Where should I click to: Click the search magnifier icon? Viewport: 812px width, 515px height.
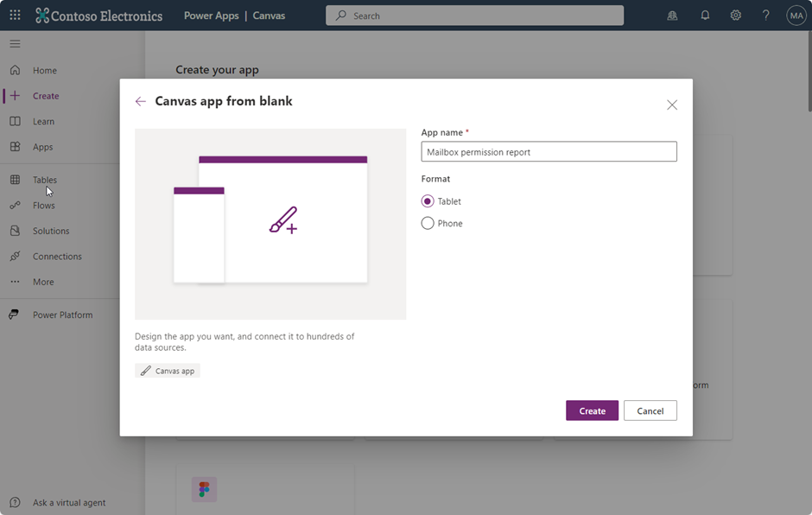click(340, 16)
